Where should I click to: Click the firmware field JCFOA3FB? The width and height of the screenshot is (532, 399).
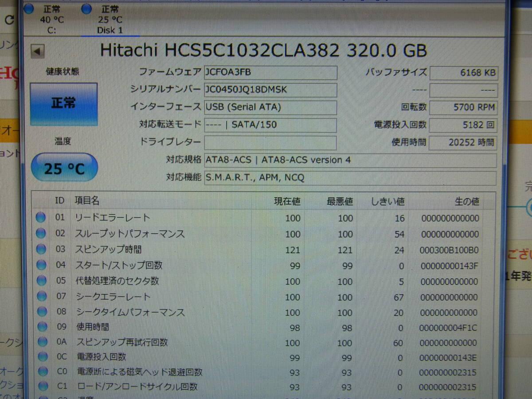(270, 72)
